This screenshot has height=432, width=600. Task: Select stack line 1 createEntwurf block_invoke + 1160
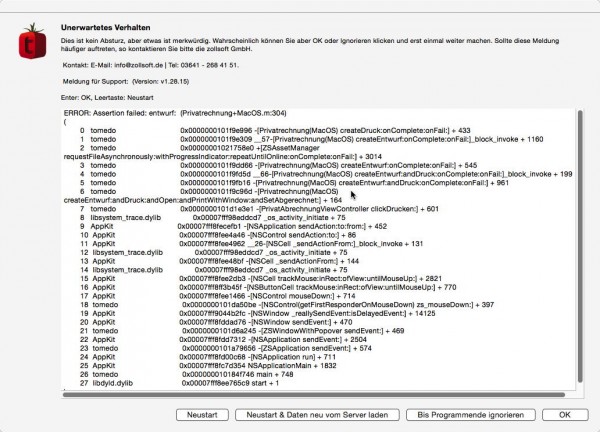[x=311, y=139]
